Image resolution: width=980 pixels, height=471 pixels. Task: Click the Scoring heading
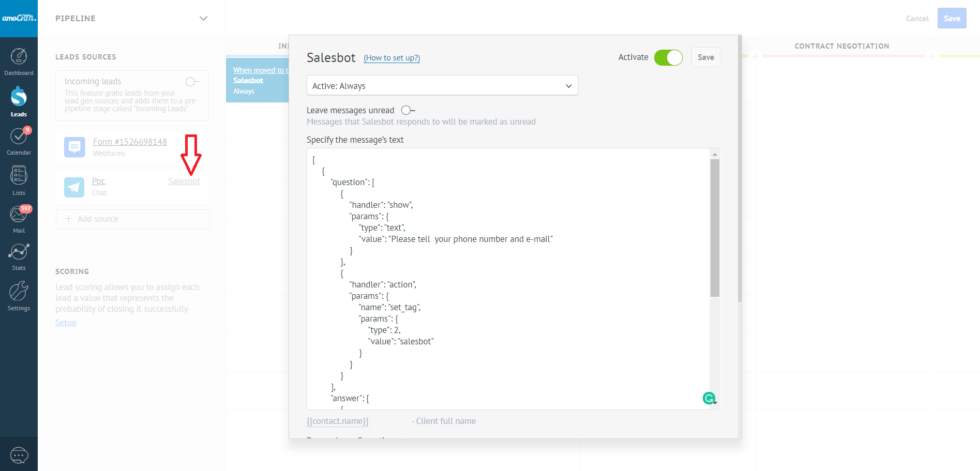(72, 271)
